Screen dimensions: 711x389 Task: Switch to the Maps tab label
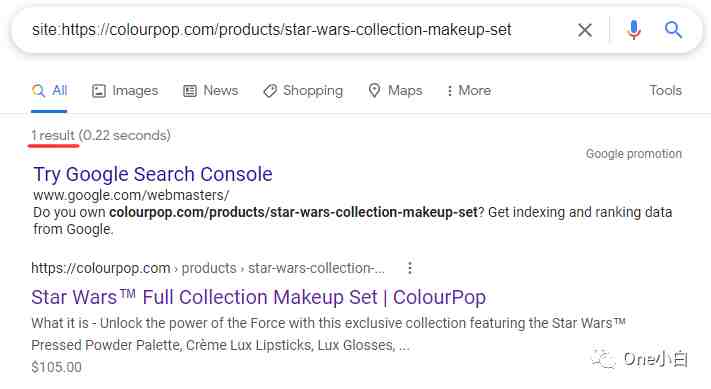[x=405, y=91]
